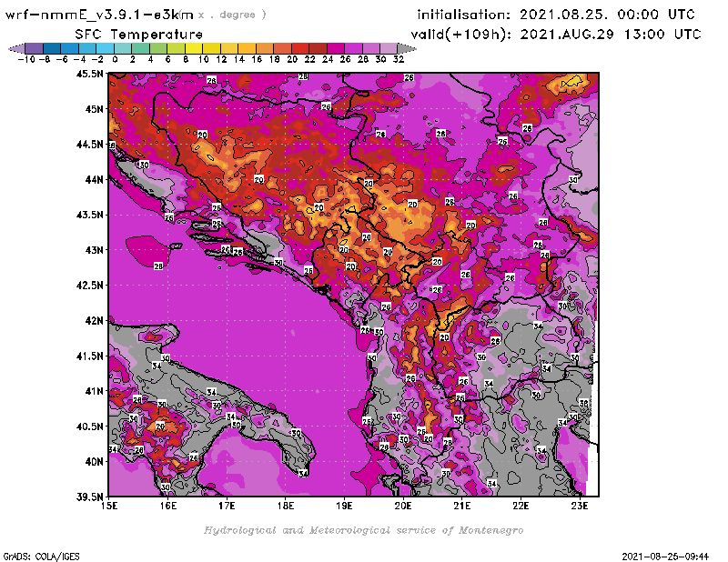Pick the cyan swatch between -2 and 0
Screen dimensions: 728x562
coord(105,48)
